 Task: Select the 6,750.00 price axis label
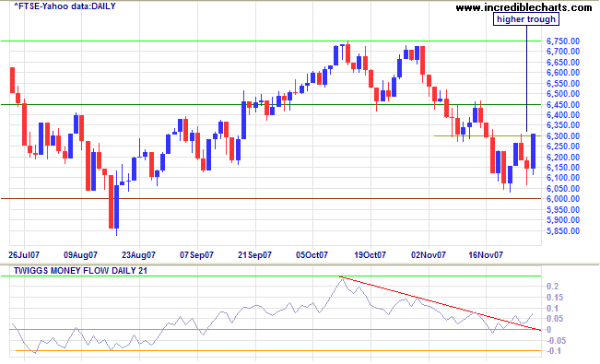point(563,41)
